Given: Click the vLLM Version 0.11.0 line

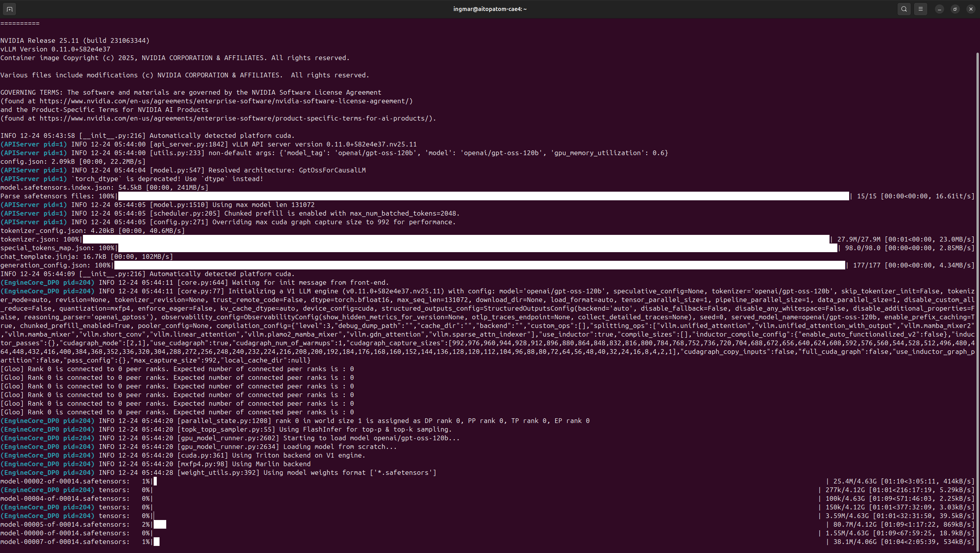Looking at the screenshot, I should pyautogui.click(x=55, y=49).
